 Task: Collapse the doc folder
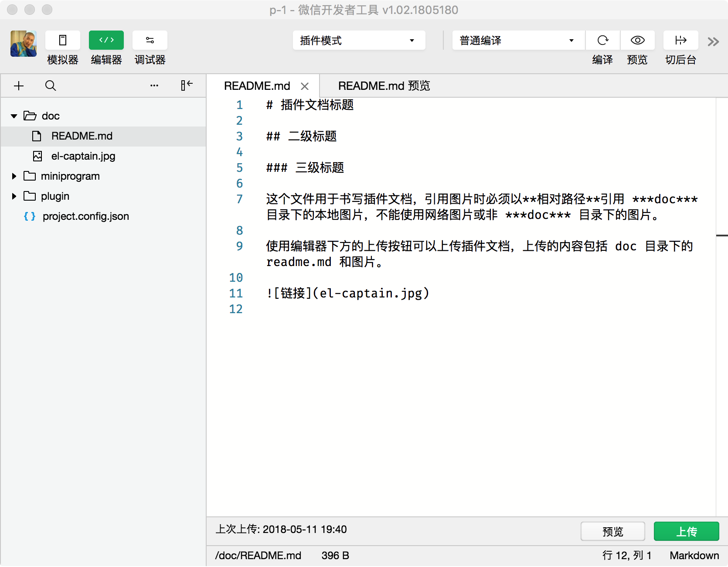click(14, 116)
